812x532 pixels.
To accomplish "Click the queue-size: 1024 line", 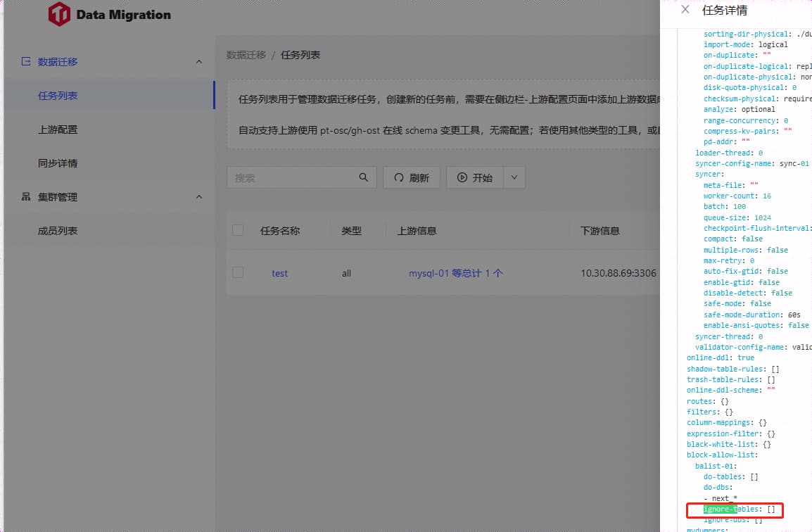I will pos(737,217).
